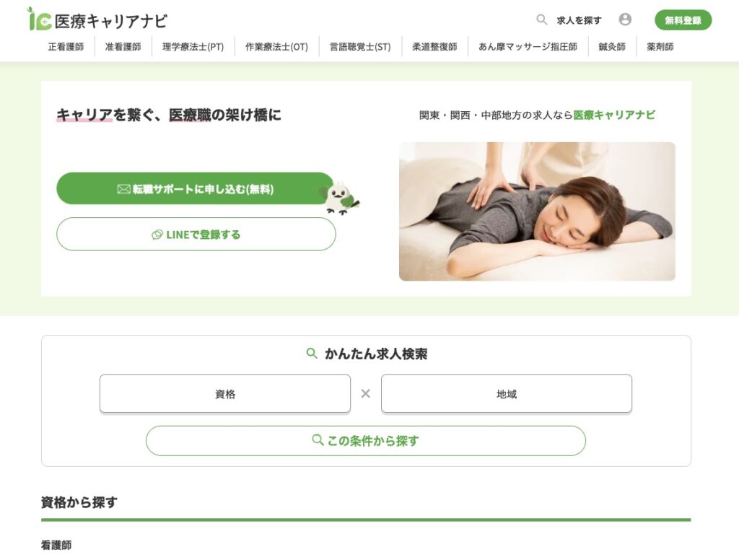This screenshot has width=739, height=560.
Task: Click the × icon between 資格 and 地域
Action: tap(365, 393)
